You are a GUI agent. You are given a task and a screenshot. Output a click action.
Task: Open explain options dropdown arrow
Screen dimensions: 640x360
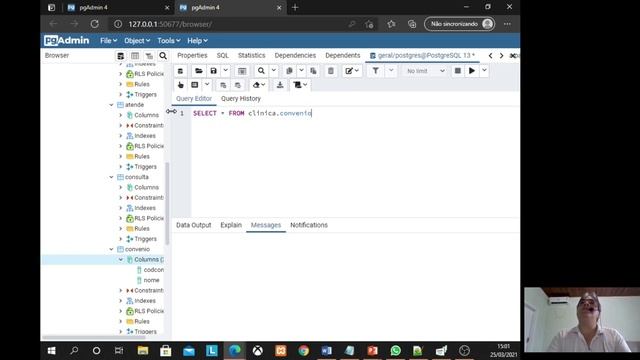[x=207, y=85]
